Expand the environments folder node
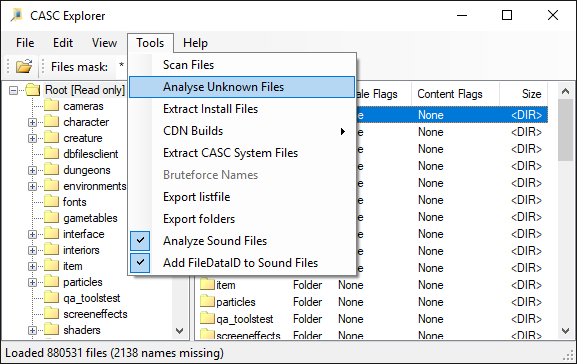 pyautogui.click(x=32, y=186)
